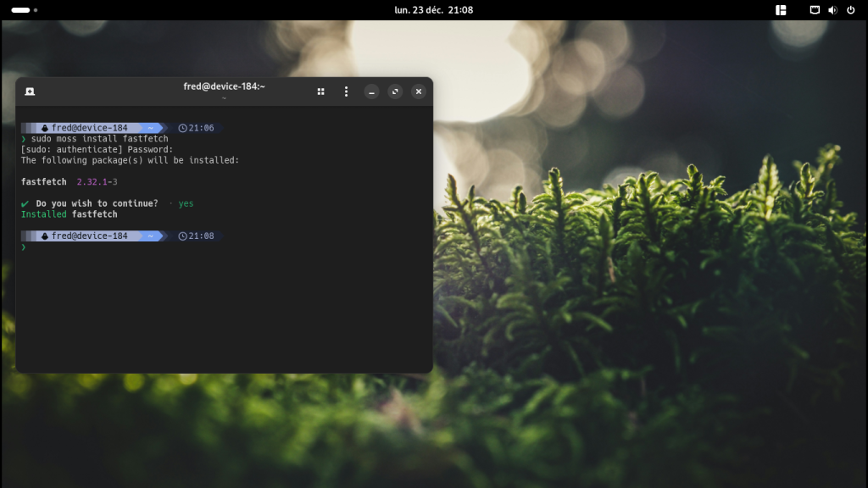868x488 pixels.
Task: Open a new terminal tab
Action: (x=30, y=91)
